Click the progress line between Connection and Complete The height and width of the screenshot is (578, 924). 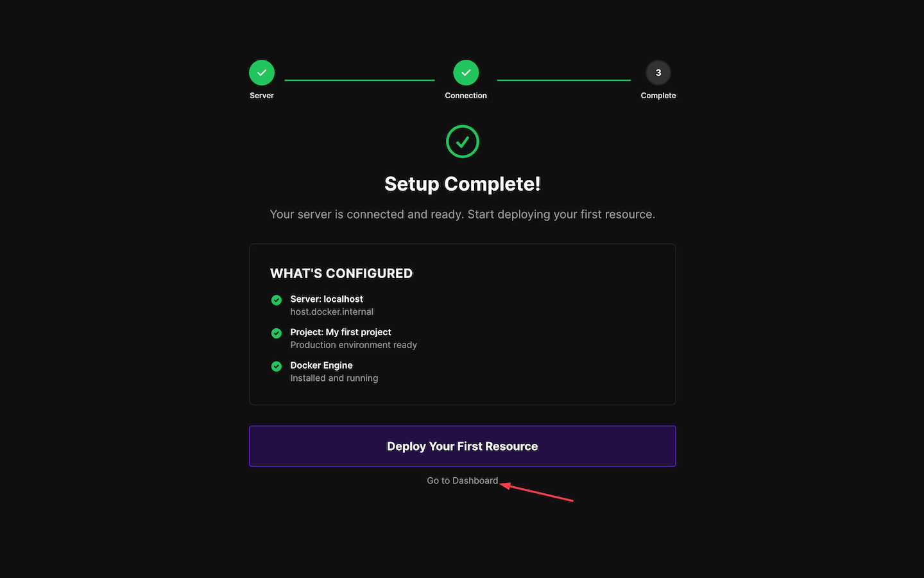pos(563,80)
